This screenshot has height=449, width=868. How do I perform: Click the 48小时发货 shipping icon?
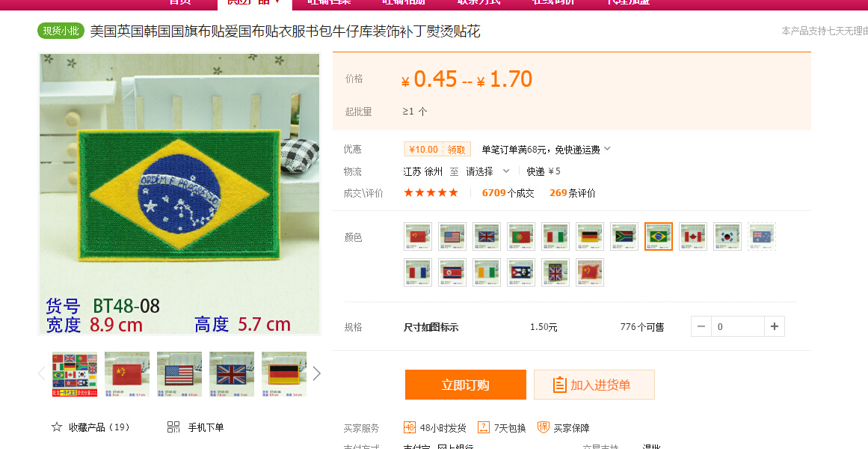click(x=410, y=427)
